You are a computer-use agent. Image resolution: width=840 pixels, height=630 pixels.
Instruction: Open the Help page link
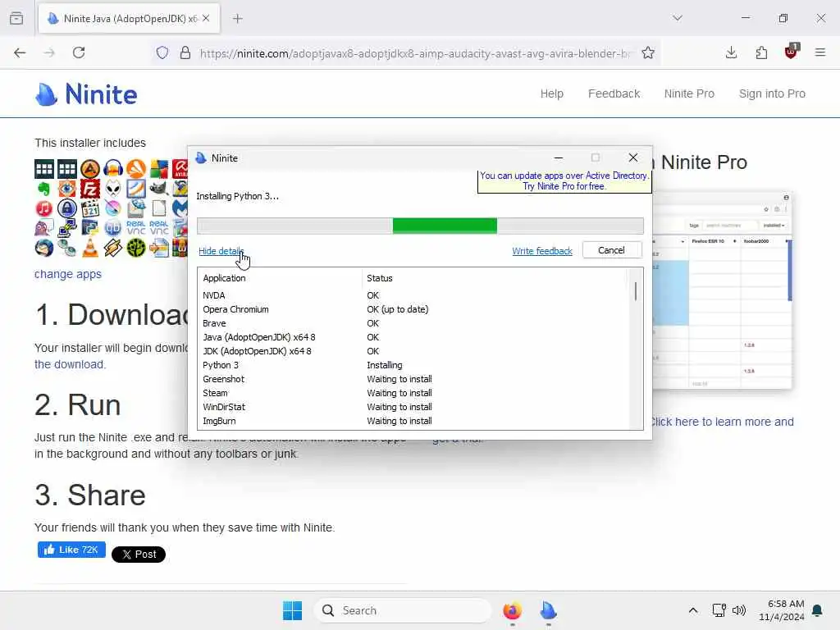(x=552, y=94)
